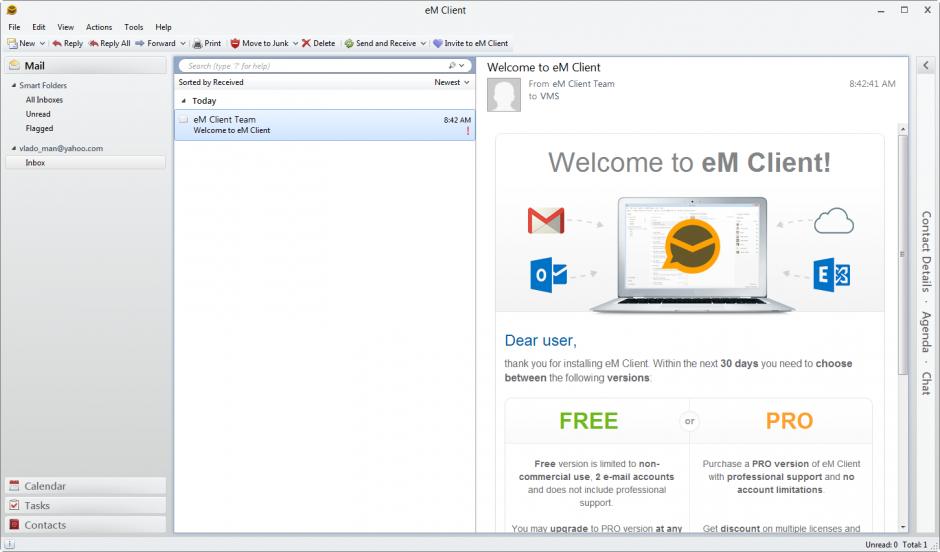Switch to the Contacts section

pos(86,524)
